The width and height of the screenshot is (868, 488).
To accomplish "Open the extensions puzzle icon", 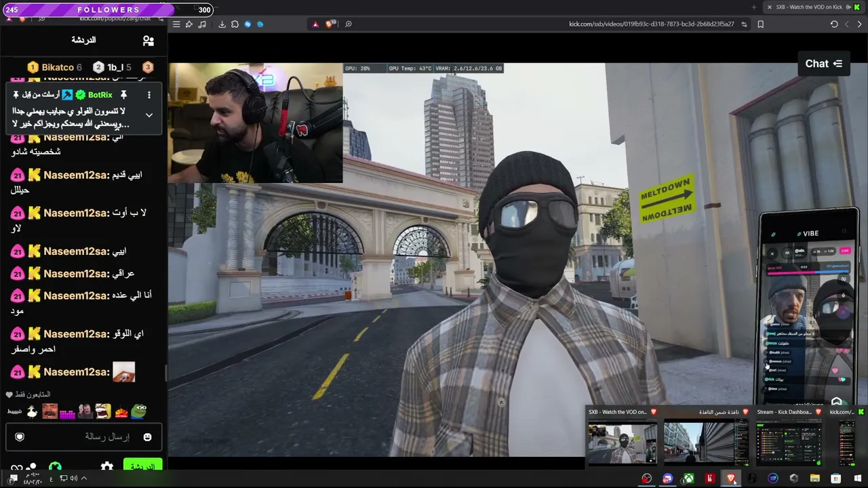I will [x=235, y=24].
